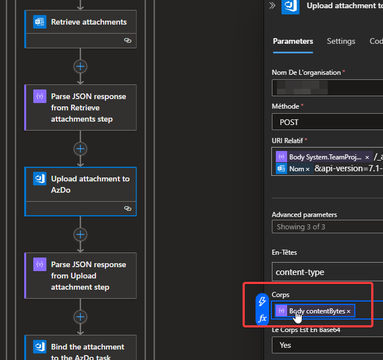Insert step after Upload attachment to AzDo
The height and width of the screenshot is (360, 383).
point(80,234)
